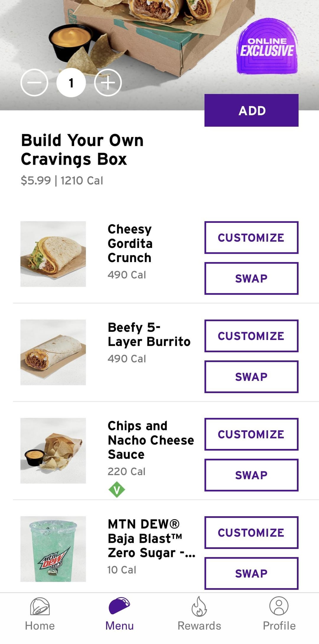Increase quantity with the plus icon
Screen dimensions: 319x644
(x=108, y=83)
